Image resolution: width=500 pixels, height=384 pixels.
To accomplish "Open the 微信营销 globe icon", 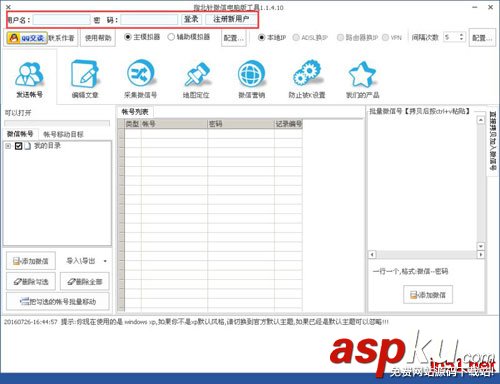I will [251, 79].
